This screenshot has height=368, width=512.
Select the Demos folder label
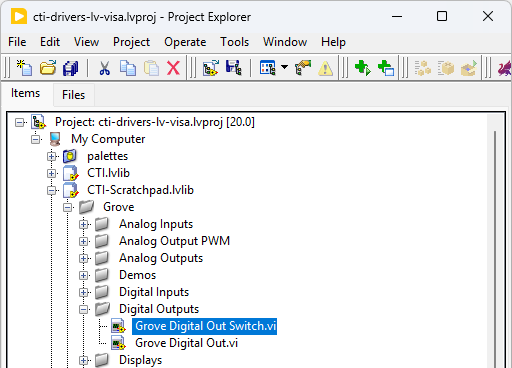pos(138,275)
